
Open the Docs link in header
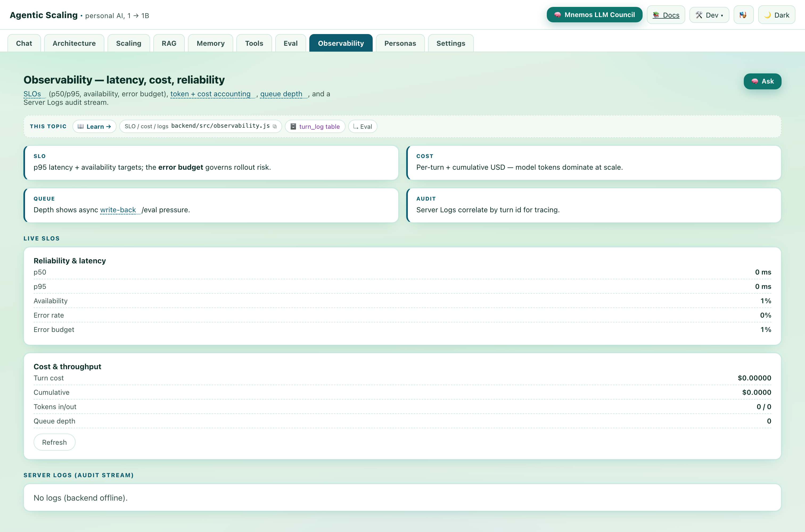[x=666, y=15]
